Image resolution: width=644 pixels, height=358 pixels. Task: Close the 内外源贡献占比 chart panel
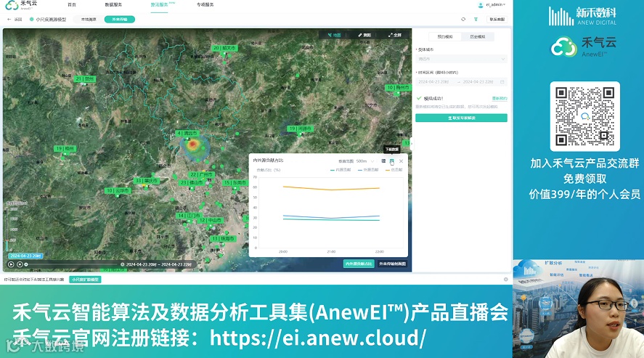402,161
